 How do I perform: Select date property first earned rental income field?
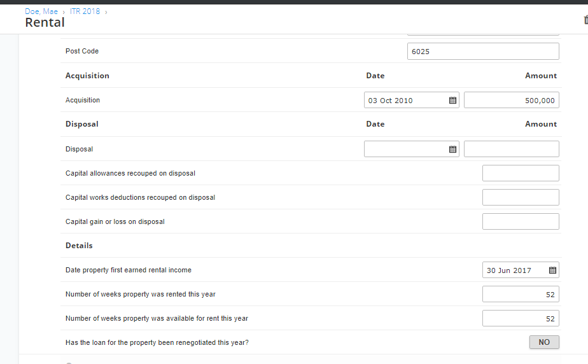521,270
